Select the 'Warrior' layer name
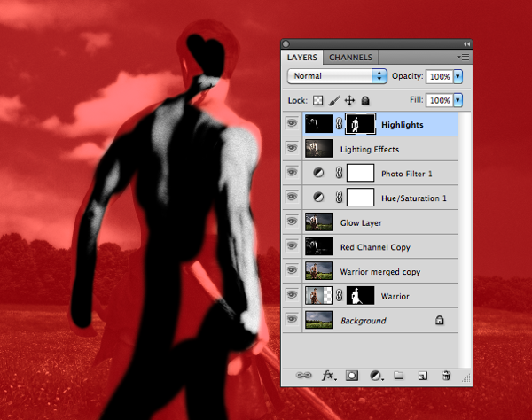 [395, 297]
